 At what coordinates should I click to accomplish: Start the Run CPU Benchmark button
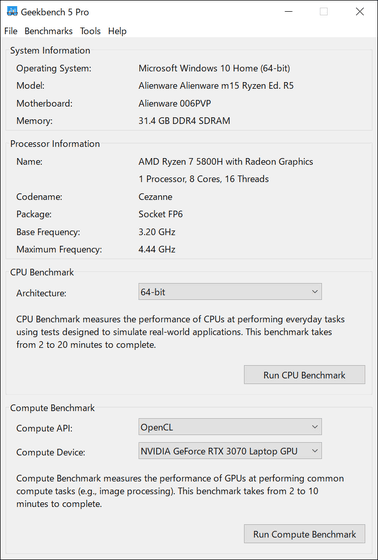coord(304,375)
